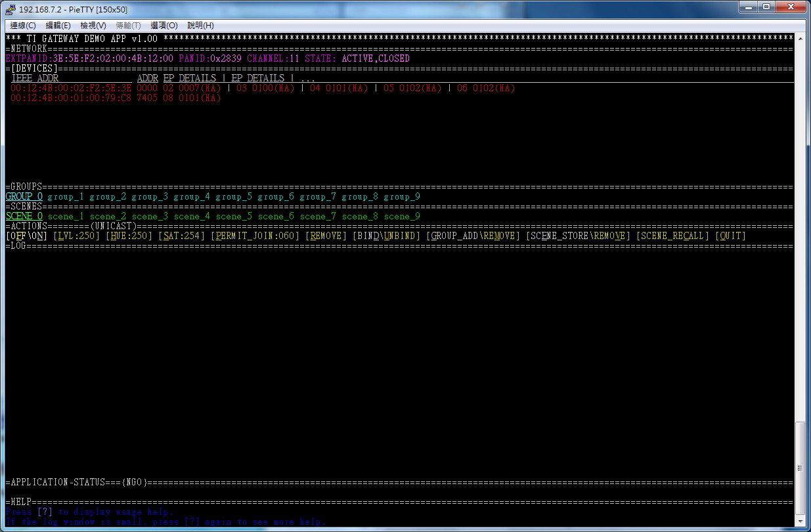Screen dimensions: 811x532
Task: Select group_1 in the groups row
Action: [x=66, y=196]
